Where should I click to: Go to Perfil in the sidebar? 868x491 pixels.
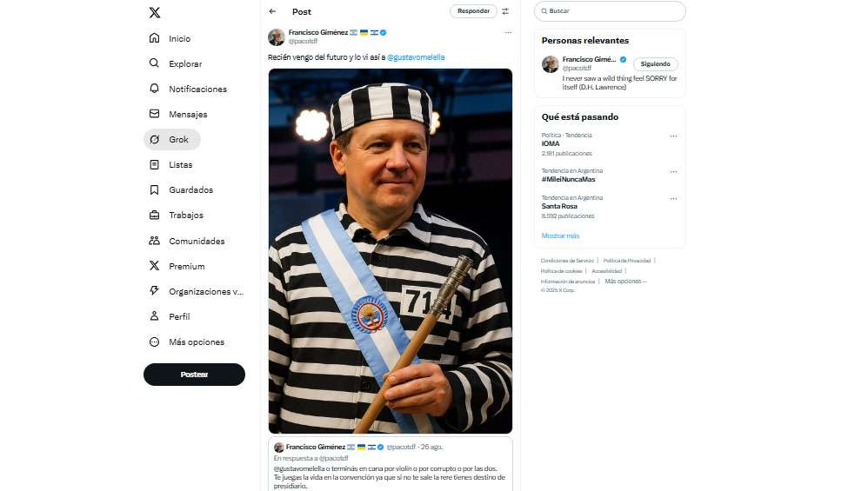click(179, 316)
